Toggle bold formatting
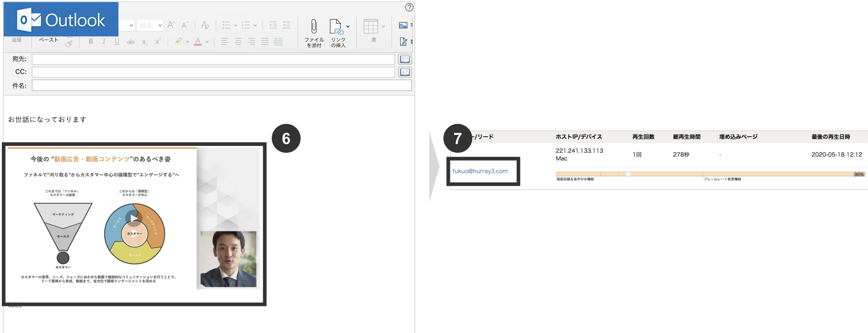Image resolution: width=868 pixels, height=333 pixels. coord(90,42)
